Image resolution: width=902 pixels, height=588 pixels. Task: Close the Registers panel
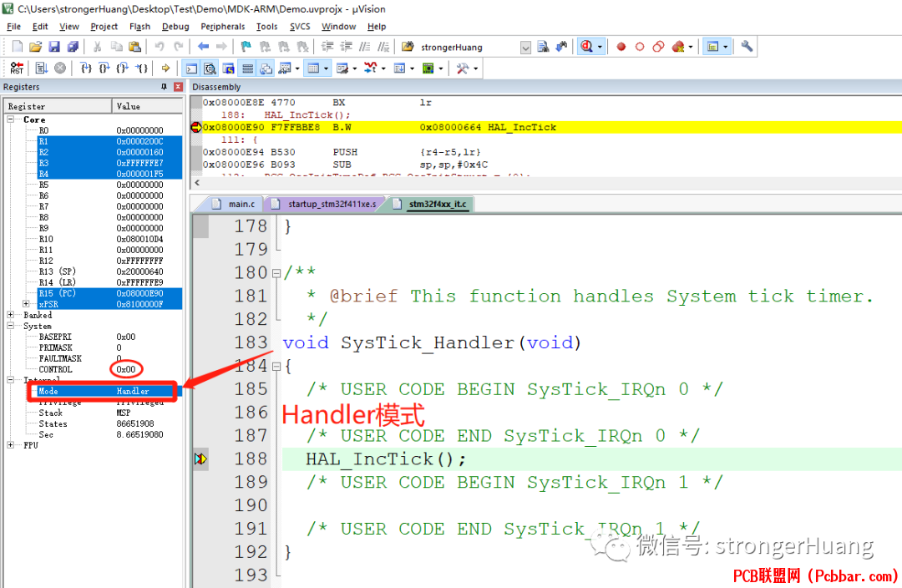pos(178,87)
